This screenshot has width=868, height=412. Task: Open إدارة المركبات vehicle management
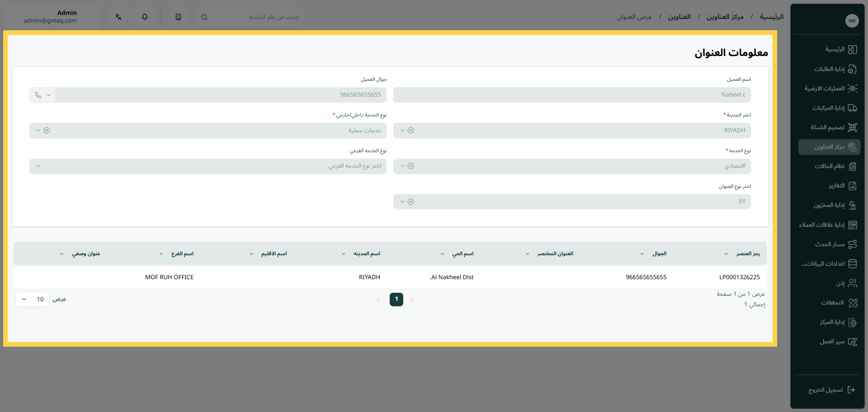[x=830, y=108]
